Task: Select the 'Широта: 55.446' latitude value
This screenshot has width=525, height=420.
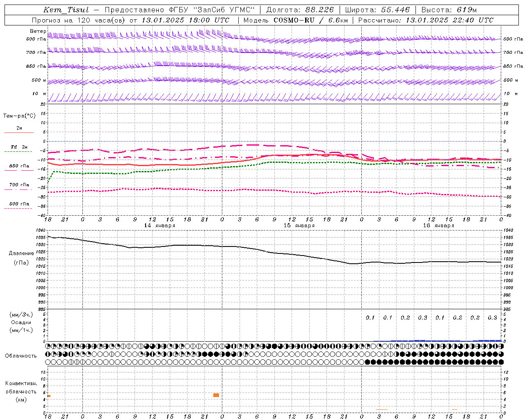Action: (377, 10)
